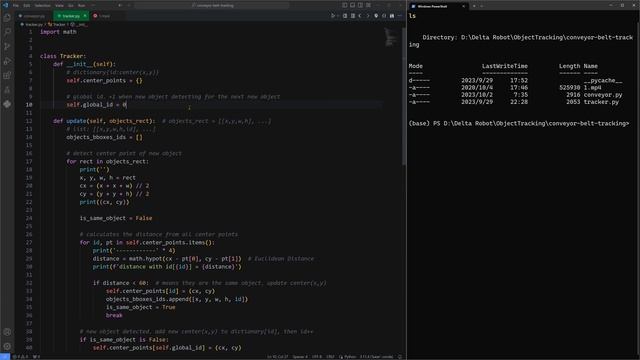
Task: Close the tracker.py tab
Action: pyautogui.click(x=85, y=16)
